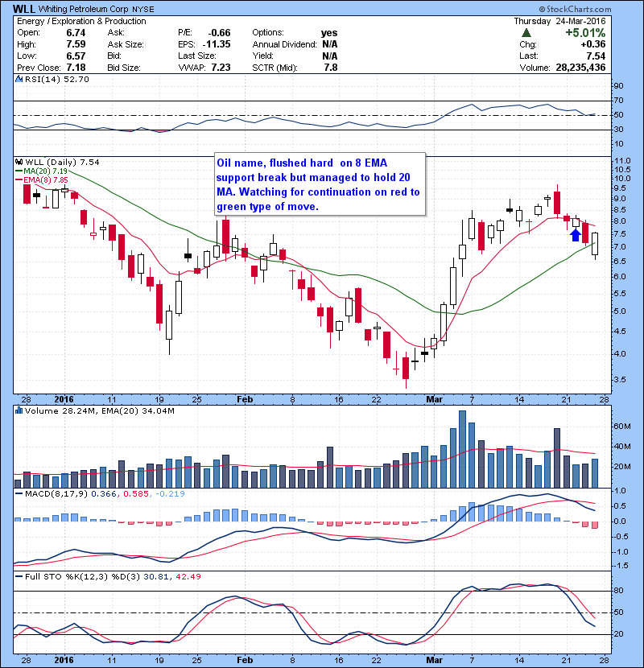Image resolution: width=644 pixels, height=668 pixels.
Task: Click the Low value 6.57
Action: point(76,56)
